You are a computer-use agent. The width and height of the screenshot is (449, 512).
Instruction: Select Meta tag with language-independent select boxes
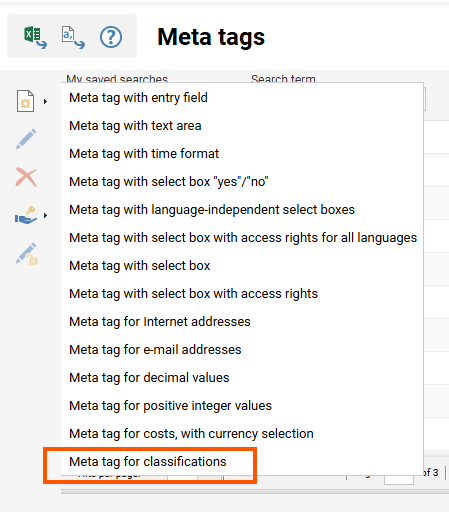pos(212,210)
